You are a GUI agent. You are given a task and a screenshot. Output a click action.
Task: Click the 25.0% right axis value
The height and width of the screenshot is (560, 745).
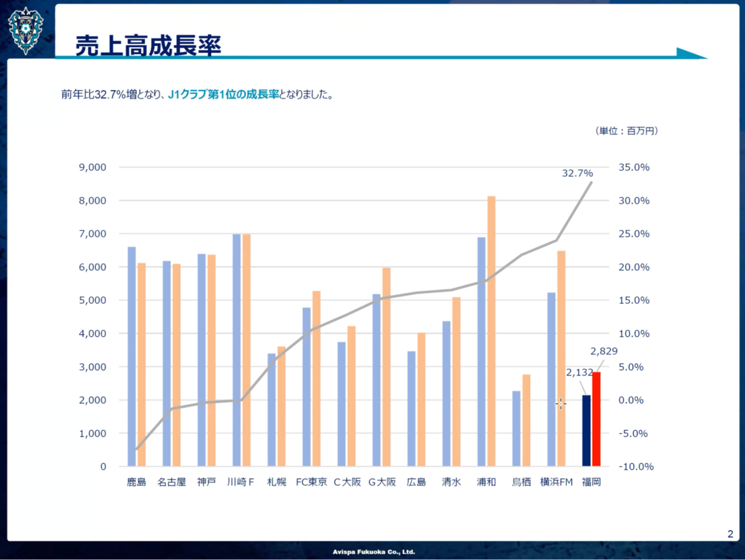(x=634, y=234)
